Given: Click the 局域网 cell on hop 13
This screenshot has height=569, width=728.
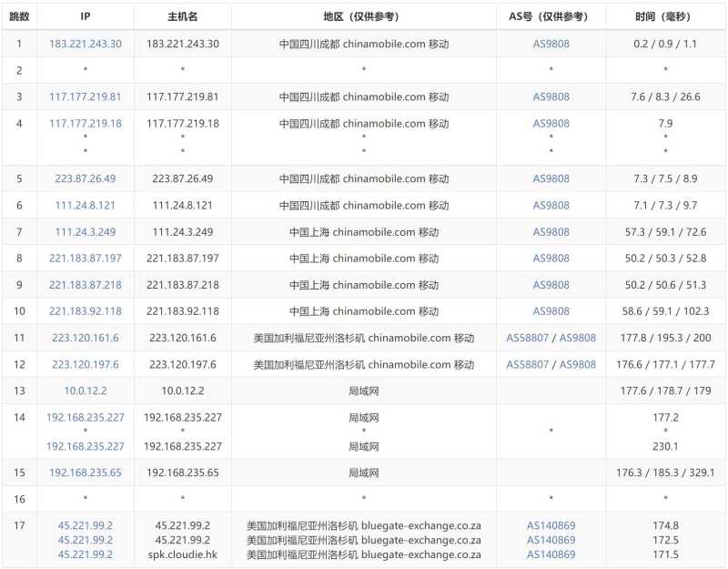Looking at the screenshot, I should (x=362, y=391).
